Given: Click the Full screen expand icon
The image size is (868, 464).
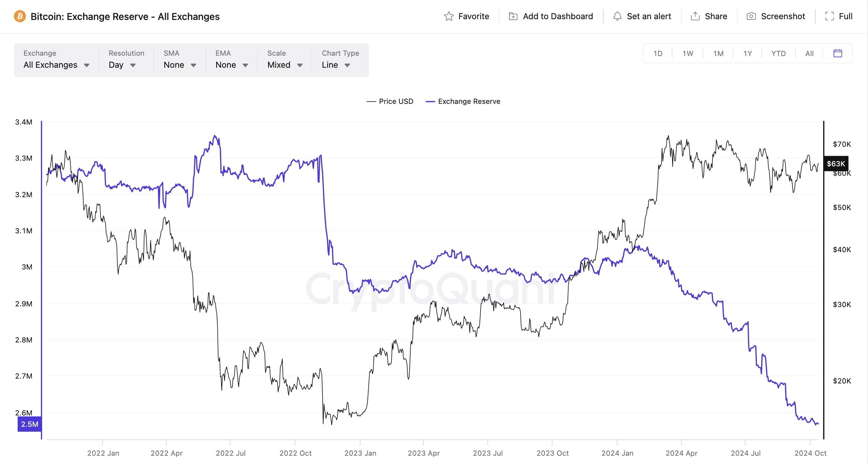Looking at the screenshot, I should (829, 16).
